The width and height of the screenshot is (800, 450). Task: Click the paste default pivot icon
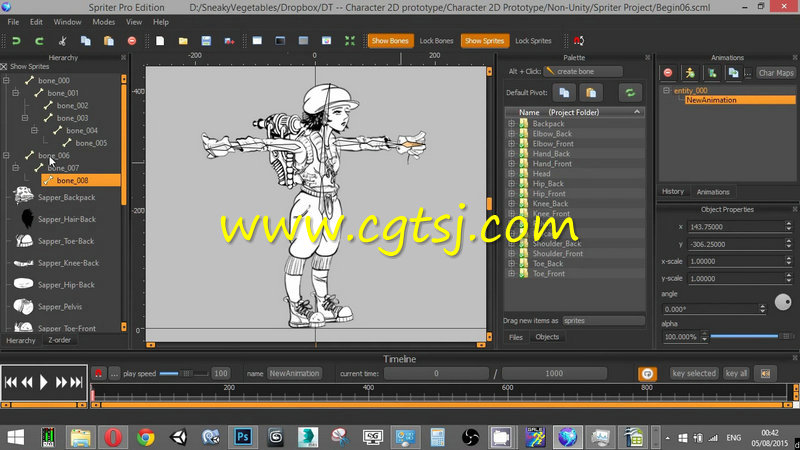point(591,93)
